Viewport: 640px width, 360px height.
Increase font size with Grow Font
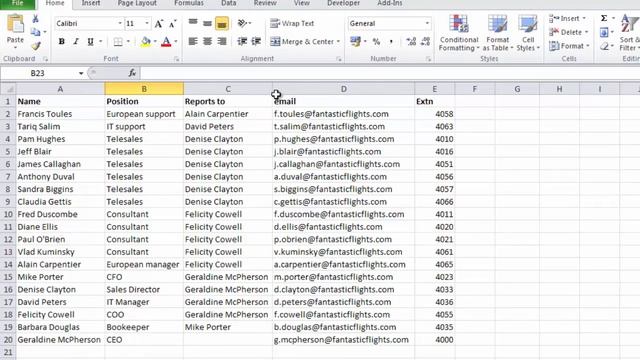coord(158,24)
